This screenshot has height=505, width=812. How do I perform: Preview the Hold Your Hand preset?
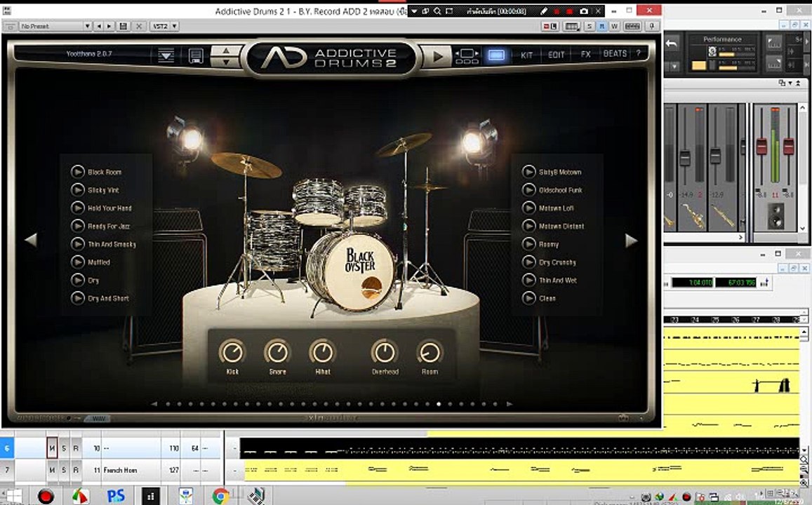click(78, 208)
